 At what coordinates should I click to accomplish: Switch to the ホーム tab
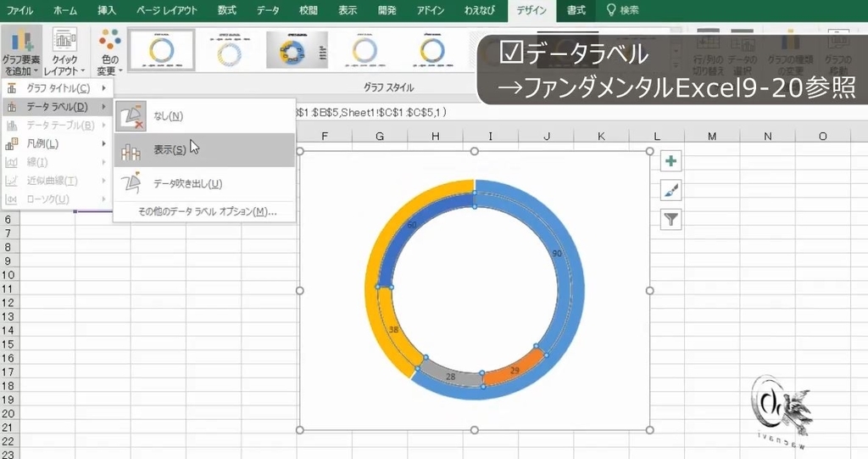(x=65, y=10)
